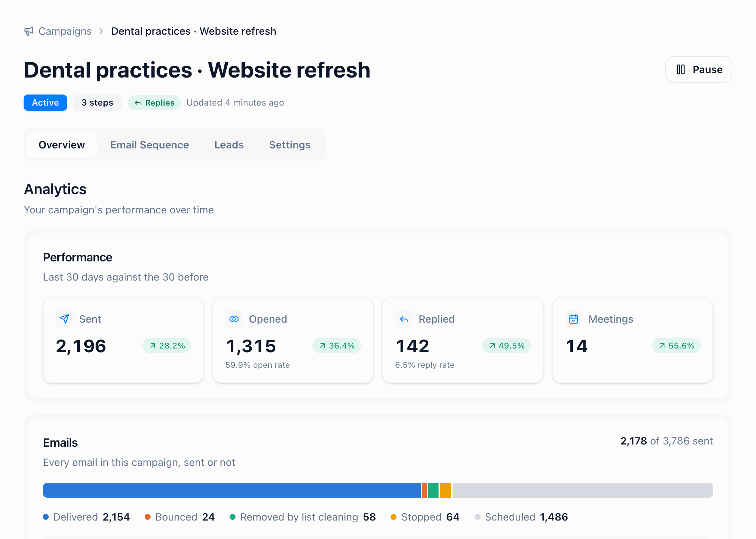Click the pause bars icon
This screenshot has width=756, height=539.
(681, 69)
